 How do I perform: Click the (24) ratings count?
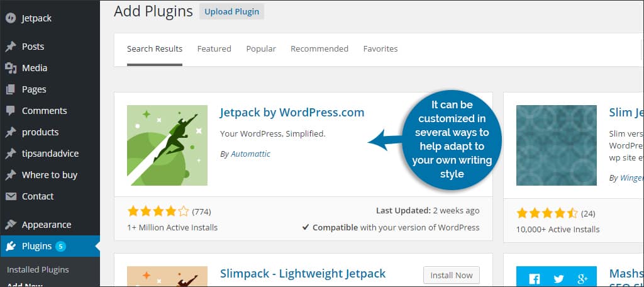tap(588, 214)
